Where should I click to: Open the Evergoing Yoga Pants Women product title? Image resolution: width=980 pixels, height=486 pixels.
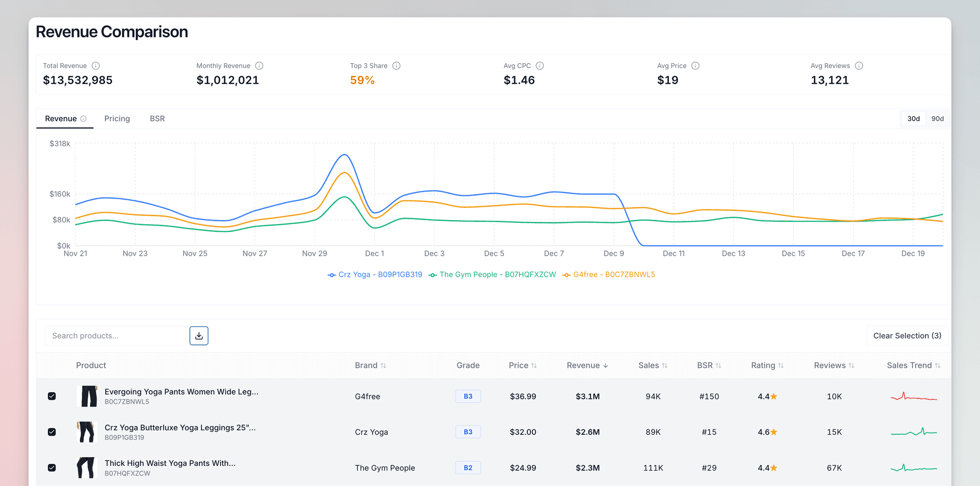pos(181,392)
